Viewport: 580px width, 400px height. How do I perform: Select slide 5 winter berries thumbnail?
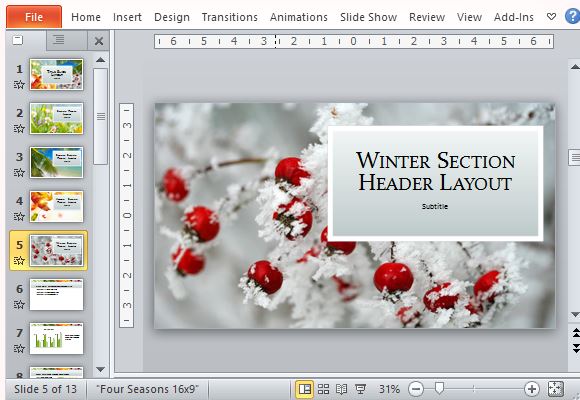pos(56,251)
